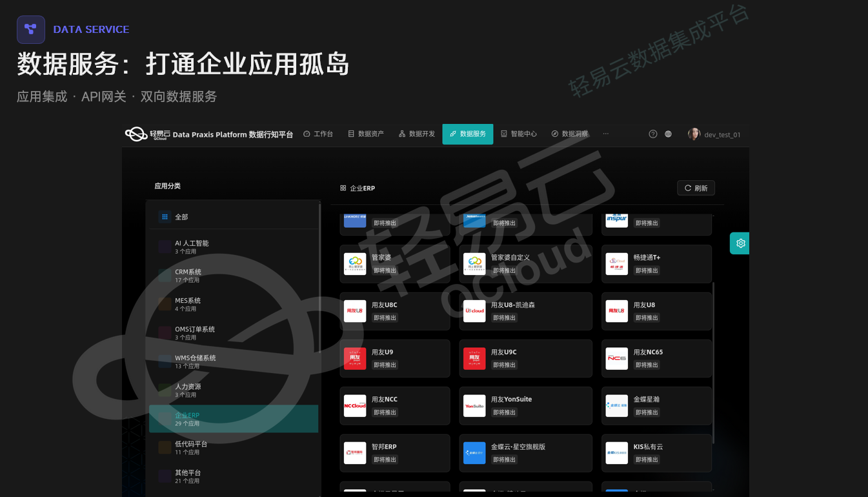Click the 轻易云 QCloud logo
The height and width of the screenshot is (497, 868).
[147, 134]
